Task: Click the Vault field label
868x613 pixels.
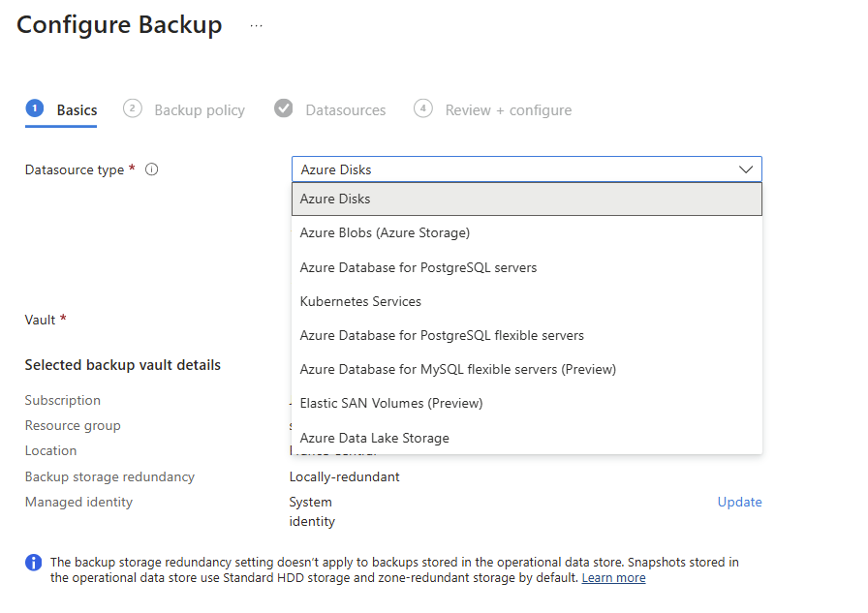Action: (x=40, y=320)
